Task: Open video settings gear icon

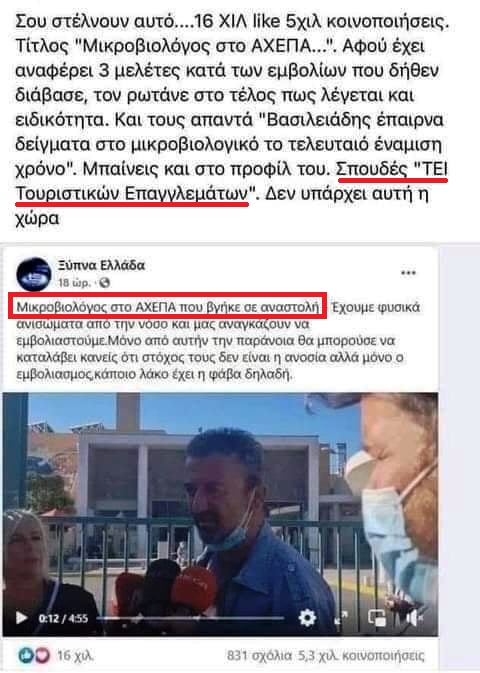Action: (307, 618)
